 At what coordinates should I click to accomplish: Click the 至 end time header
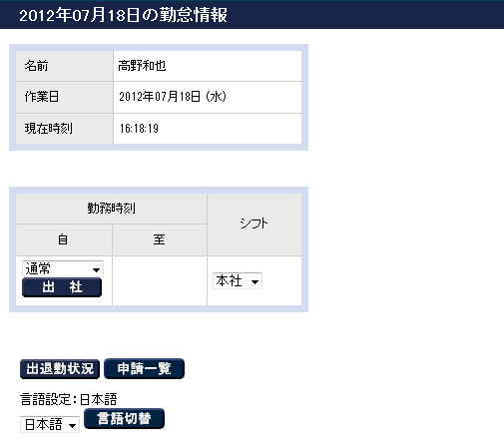(160, 239)
